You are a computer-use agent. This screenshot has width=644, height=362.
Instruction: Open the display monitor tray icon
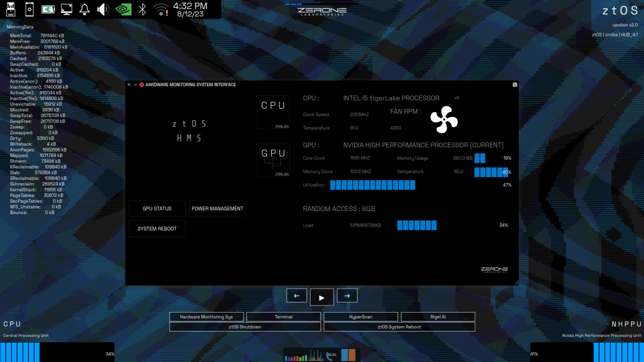(x=66, y=9)
